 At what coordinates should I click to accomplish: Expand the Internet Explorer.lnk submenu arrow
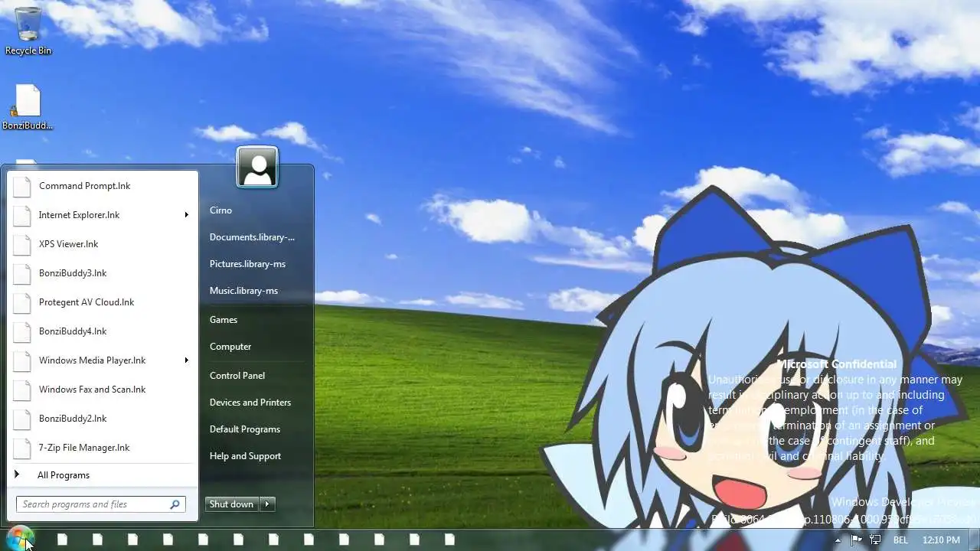point(186,215)
